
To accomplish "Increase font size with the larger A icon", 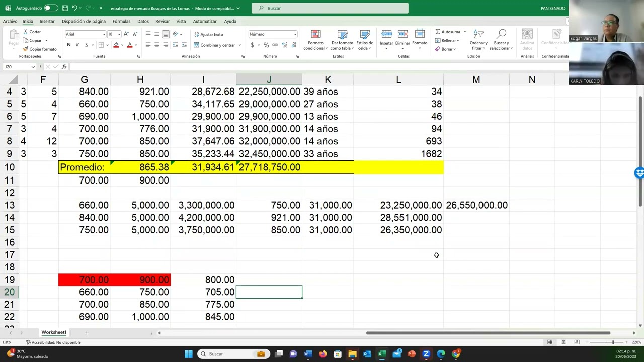I will [126, 34].
